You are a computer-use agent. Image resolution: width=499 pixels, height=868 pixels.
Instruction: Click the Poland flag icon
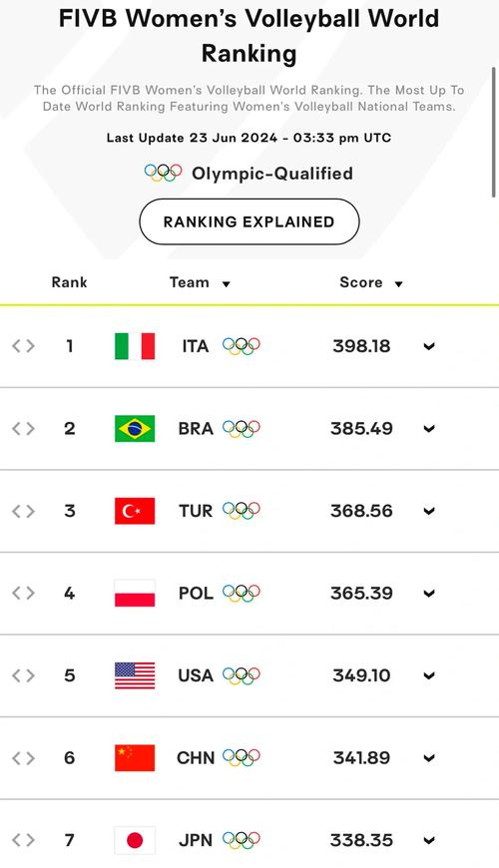(x=135, y=593)
